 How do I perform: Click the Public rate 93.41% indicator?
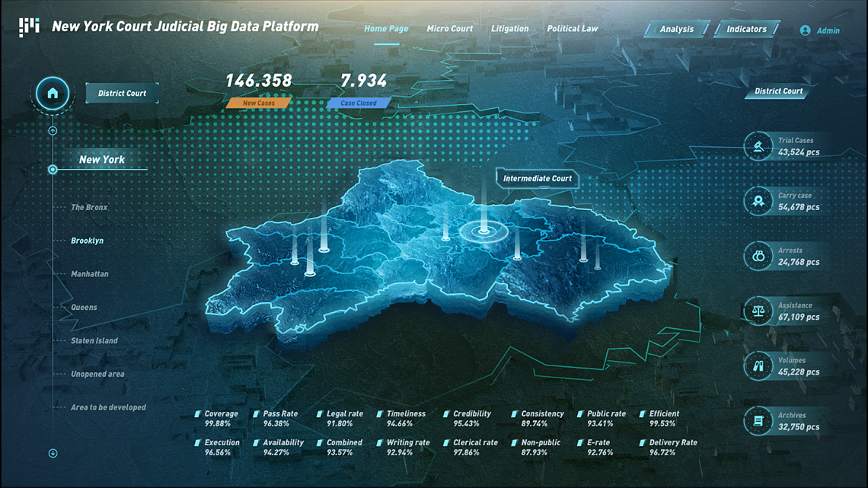click(x=602, y=418)
